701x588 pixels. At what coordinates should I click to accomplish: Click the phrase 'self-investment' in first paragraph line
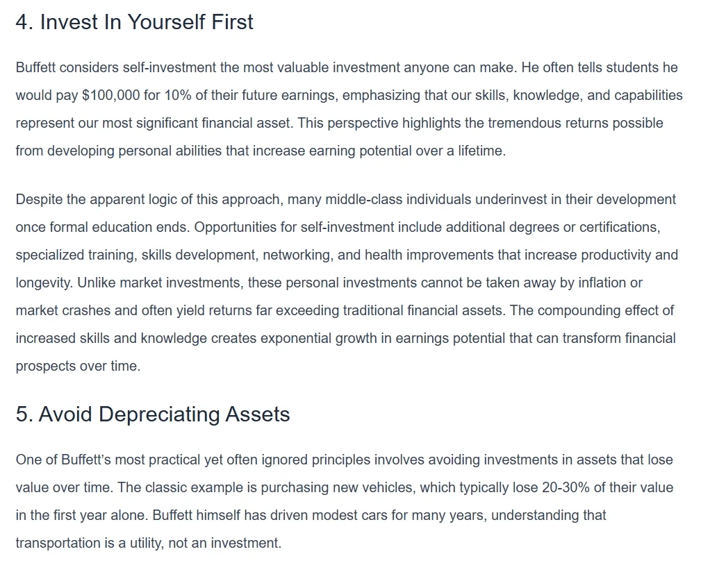click(170, 67)
